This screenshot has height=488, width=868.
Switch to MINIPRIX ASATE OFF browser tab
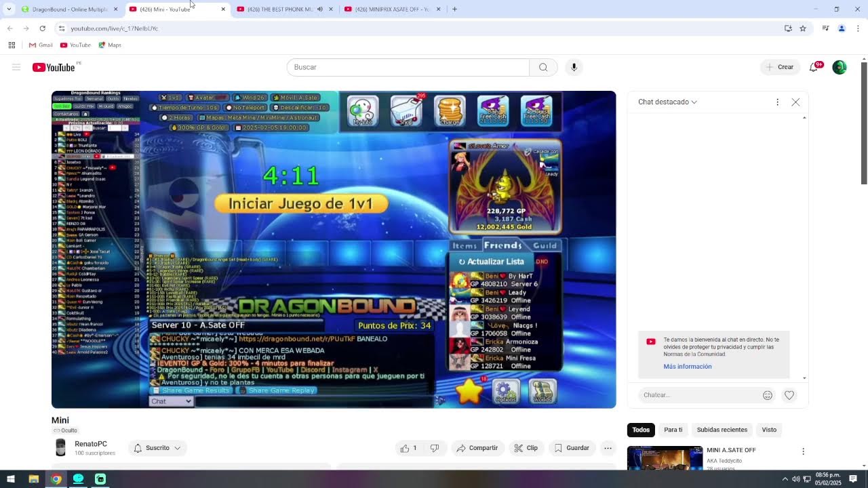point(393,9)
